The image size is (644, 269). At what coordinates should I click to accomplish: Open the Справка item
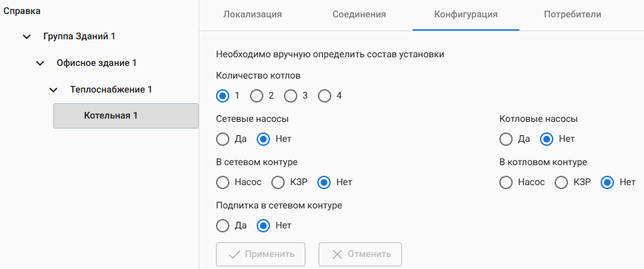[x=22, y=11]
